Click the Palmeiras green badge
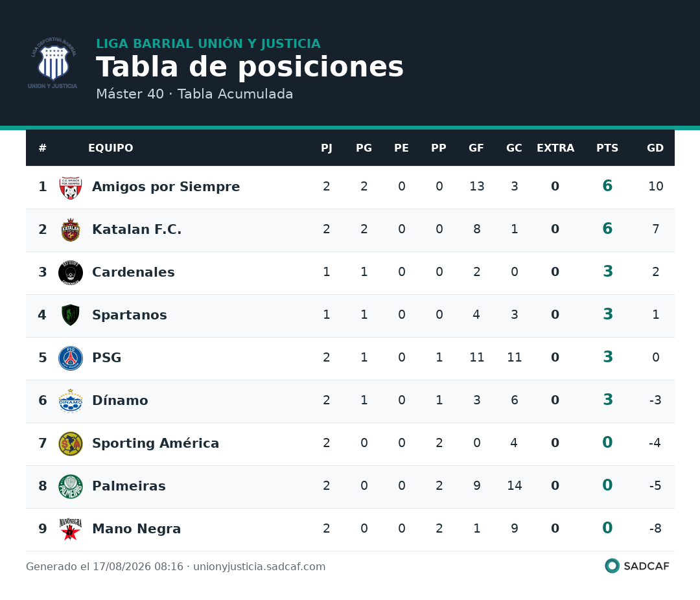The image size is (700, 600). click(x=71, y=487)
